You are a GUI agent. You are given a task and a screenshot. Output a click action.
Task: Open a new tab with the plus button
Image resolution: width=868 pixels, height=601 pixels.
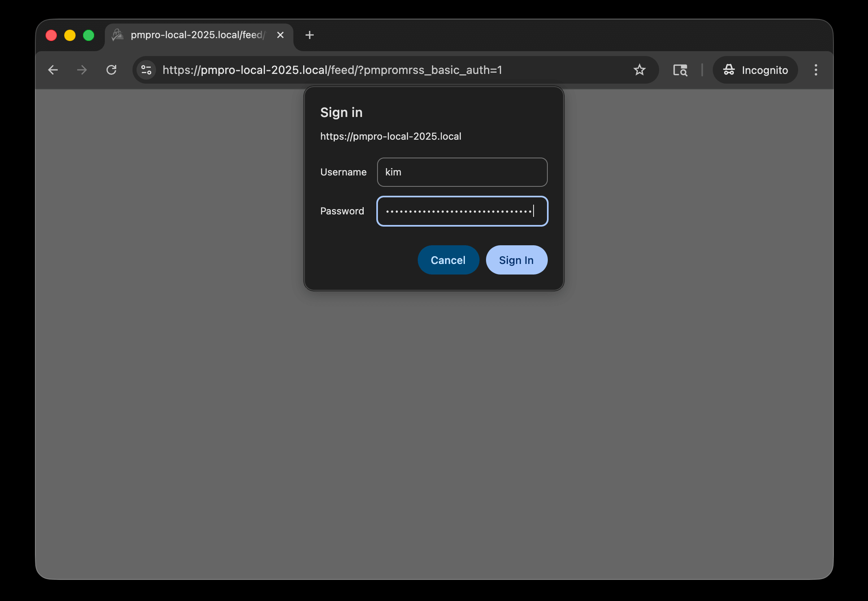click(x=309, y=35)
